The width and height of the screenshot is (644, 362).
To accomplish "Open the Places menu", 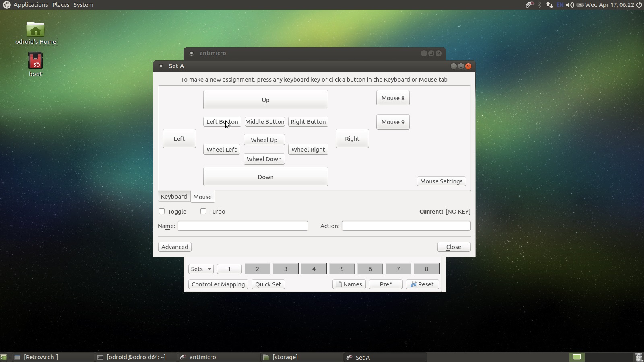I will pyautogui.click(x=61, y=5).
